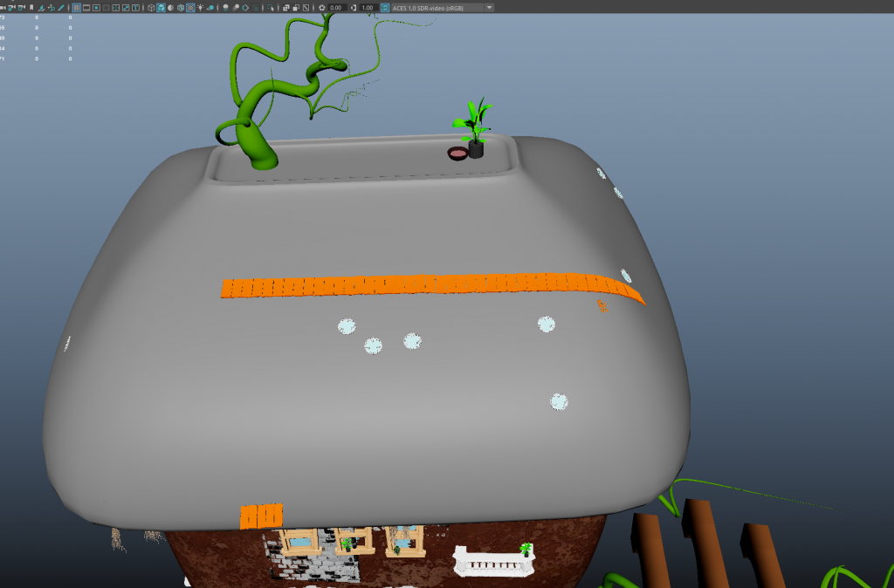Switch to Wireframe display cube icon
The width and height of the screenshot is (894, 588).
[151, 7]
